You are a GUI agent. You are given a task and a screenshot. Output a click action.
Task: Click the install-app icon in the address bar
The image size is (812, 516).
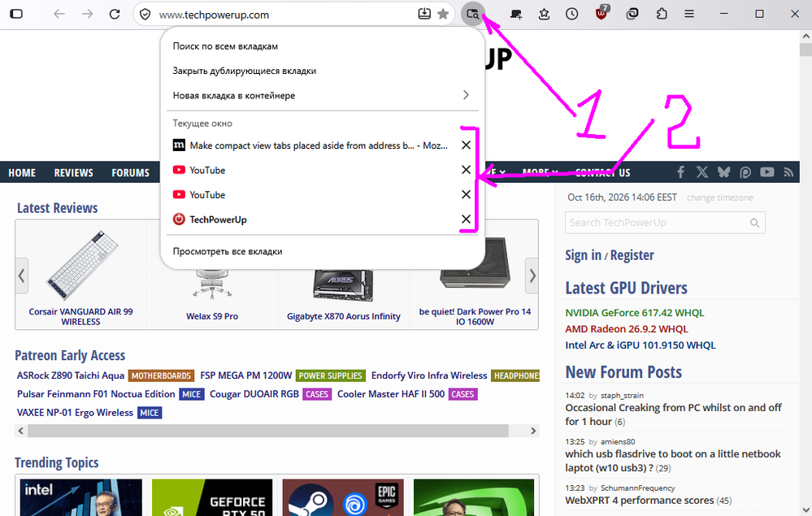424,14
